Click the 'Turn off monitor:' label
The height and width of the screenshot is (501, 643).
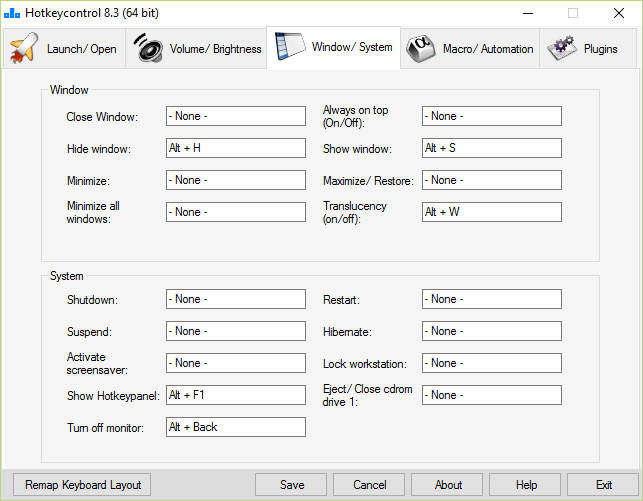pos(105,428)
